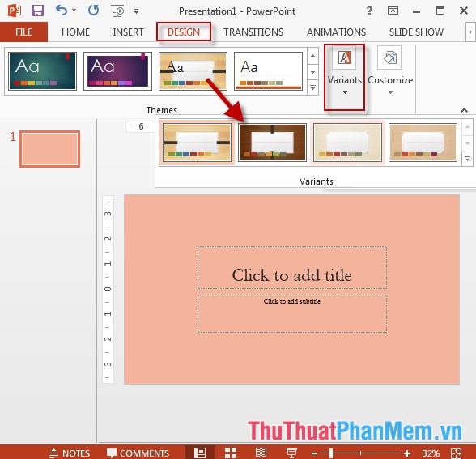The image size is (476, 459).
Task: Select the pale cream third variant
Action: tap(347, 142)
